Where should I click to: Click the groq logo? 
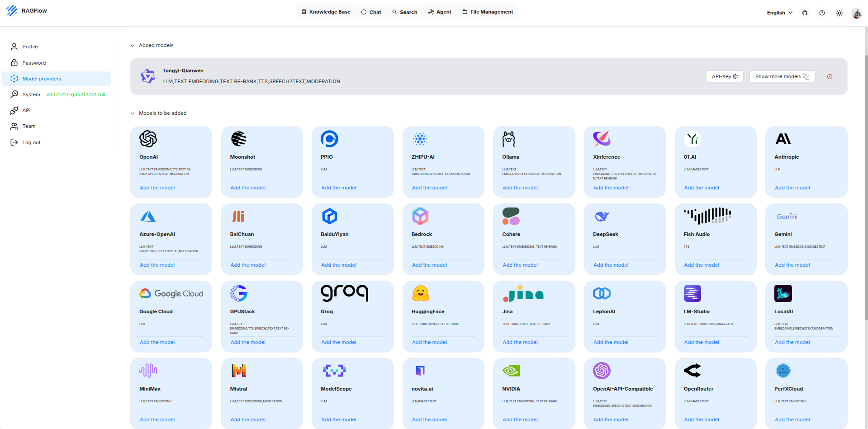[x=345, y=293]
